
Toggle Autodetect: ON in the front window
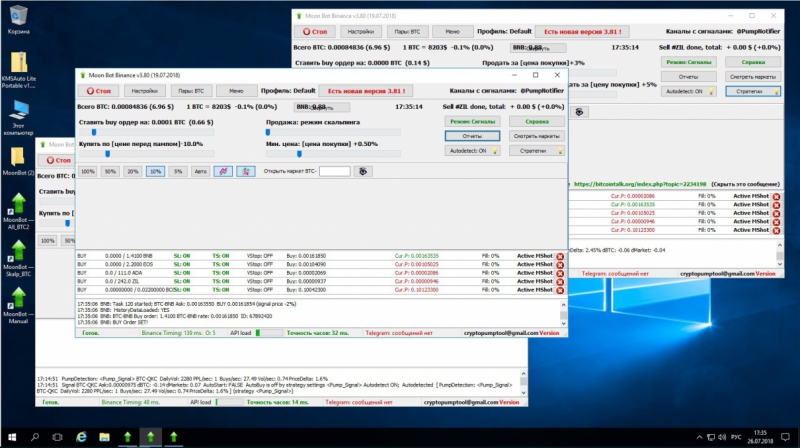pyautogui.click(x=472, y=151)
